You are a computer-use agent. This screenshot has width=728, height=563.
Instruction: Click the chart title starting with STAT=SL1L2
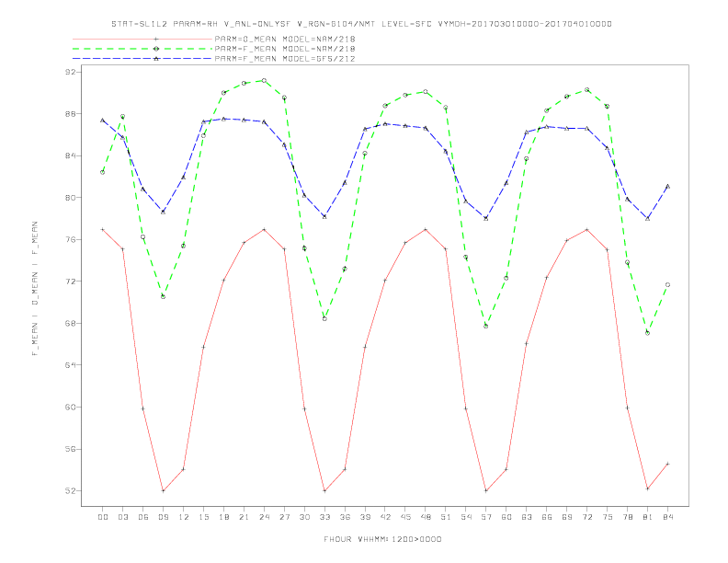click(x=361, y=24)
